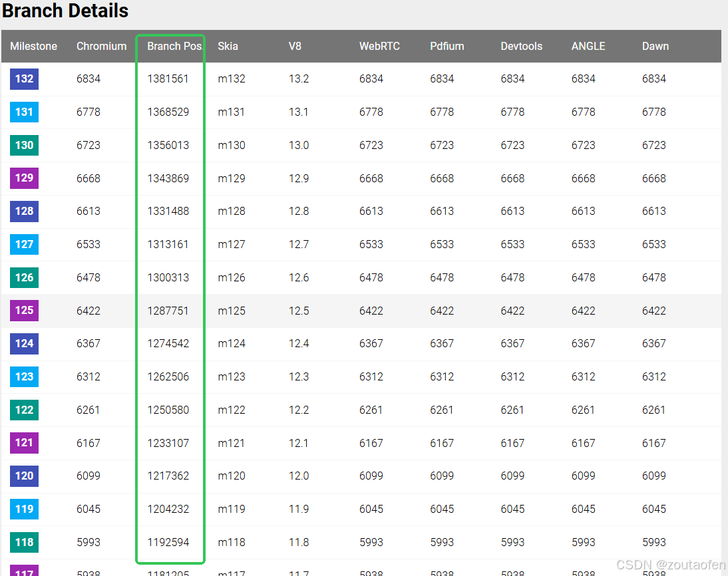
Task: Open milestone 126 badge
Action: (x=24, y=277)
